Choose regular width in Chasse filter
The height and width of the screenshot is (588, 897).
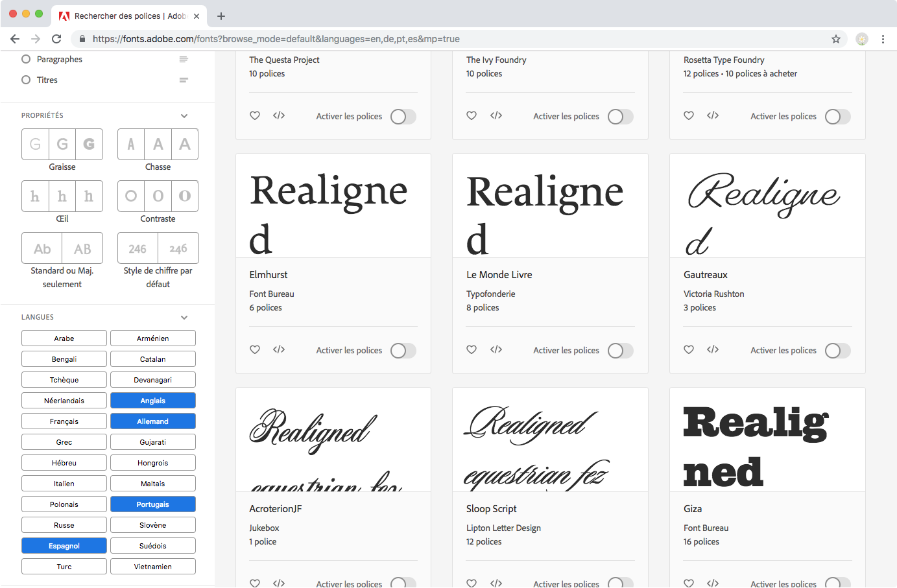[x=158, y=144]
